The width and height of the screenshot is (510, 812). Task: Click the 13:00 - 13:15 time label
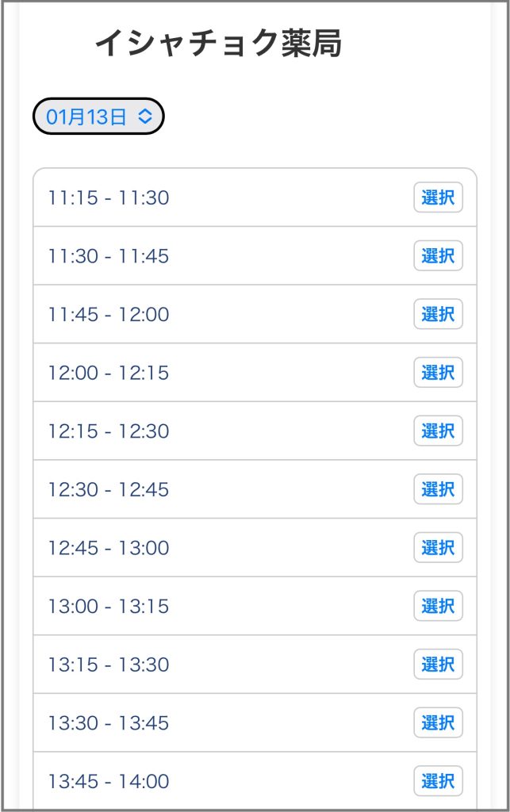109,606
